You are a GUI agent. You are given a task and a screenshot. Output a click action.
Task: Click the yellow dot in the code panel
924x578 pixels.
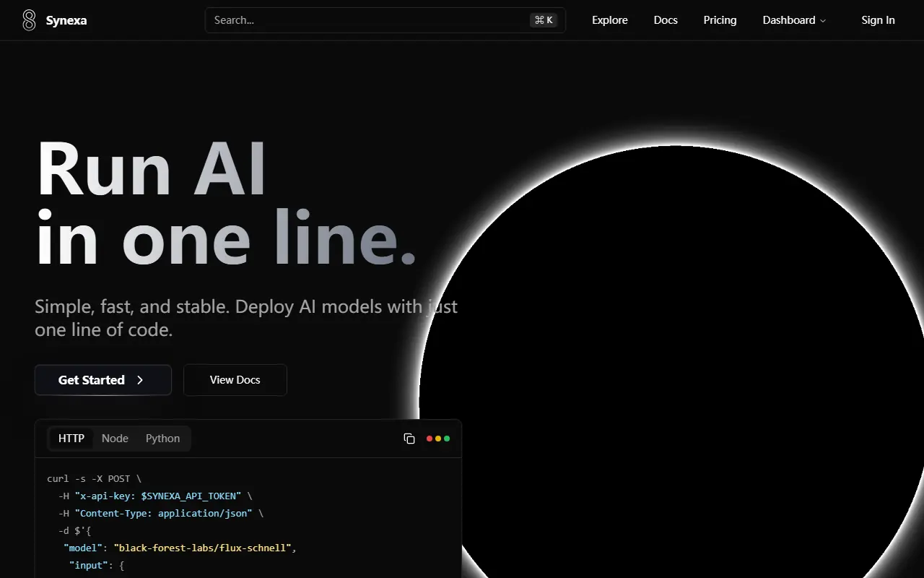[x=438, y=439]
